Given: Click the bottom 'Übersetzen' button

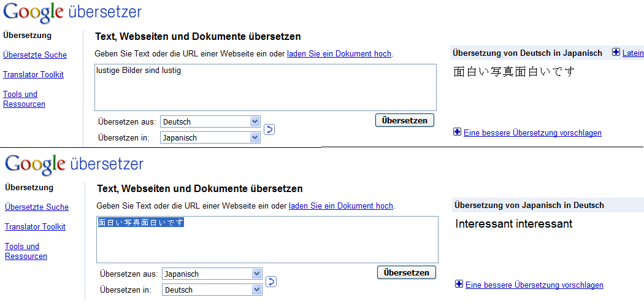Looking at the screenshot, I should click(407, 272).
